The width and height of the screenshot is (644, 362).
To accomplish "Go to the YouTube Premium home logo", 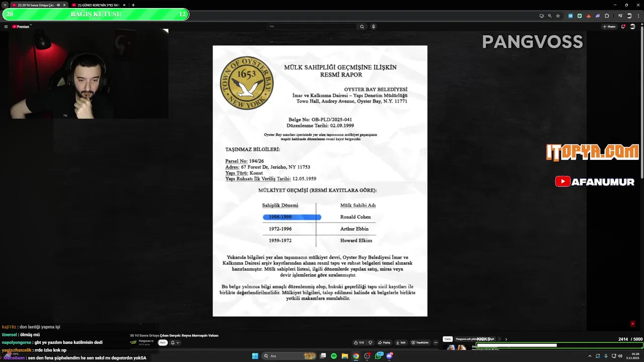I will [x=21, y=27].
